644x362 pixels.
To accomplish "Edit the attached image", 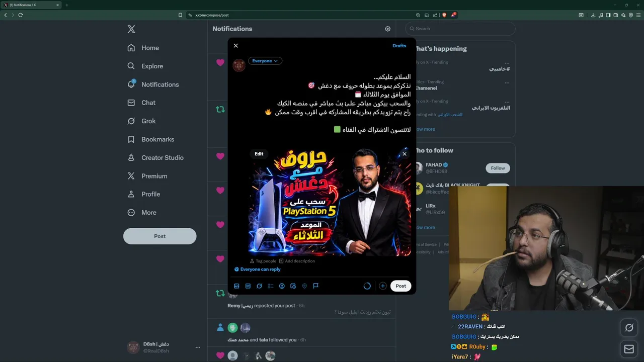I will pos(259,154).
